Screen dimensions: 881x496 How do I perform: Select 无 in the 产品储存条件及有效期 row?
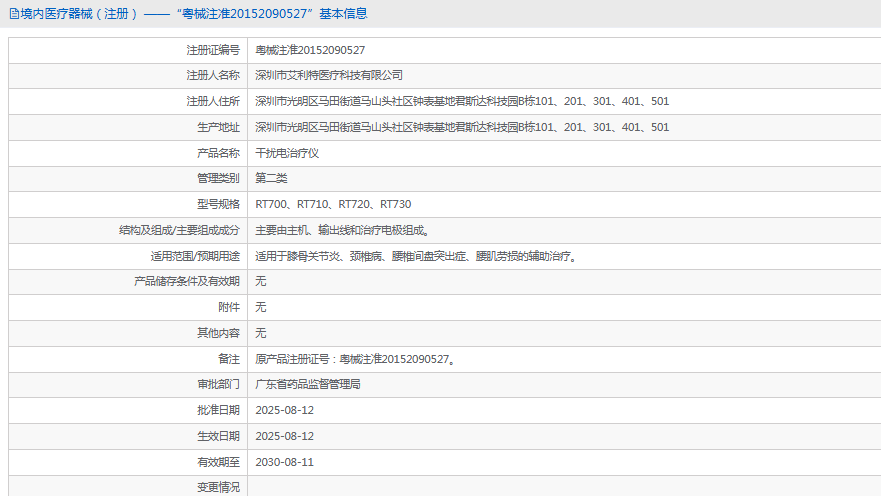tap(261, 281)
